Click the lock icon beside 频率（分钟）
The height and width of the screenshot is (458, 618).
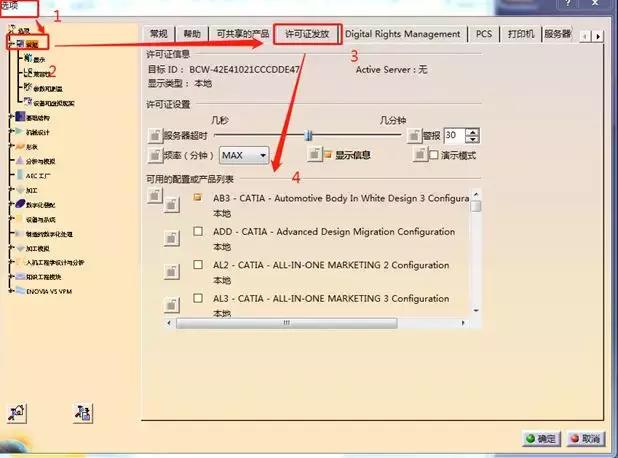(x=154, y=155)
